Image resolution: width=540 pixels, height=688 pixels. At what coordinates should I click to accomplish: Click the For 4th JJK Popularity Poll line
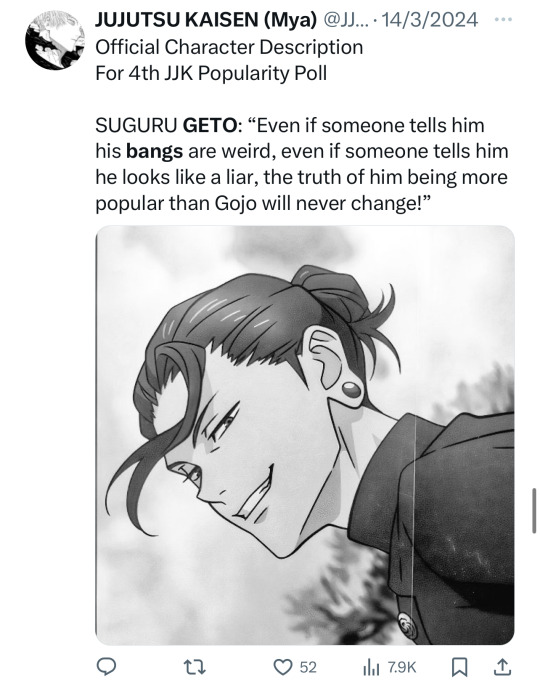click(211, 73)
